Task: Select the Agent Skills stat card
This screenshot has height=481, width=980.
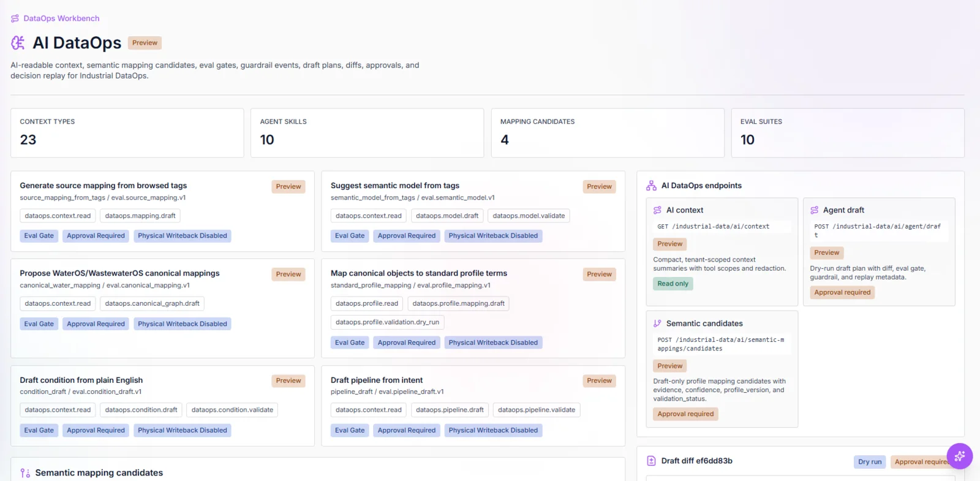Action: pyautogui.click(x=367, y=133)
